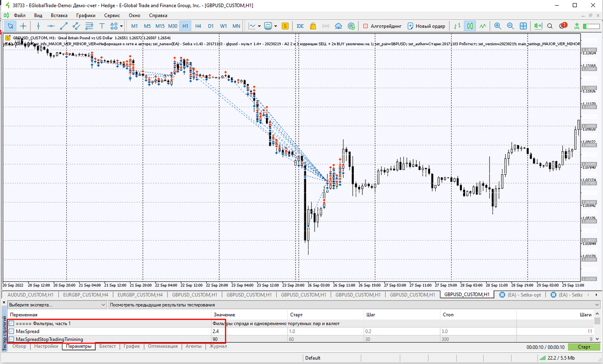Open the AUDUSD_CUSTOM,H1 chart tab
The image size is (603, 364).
[x=31, y=295]
